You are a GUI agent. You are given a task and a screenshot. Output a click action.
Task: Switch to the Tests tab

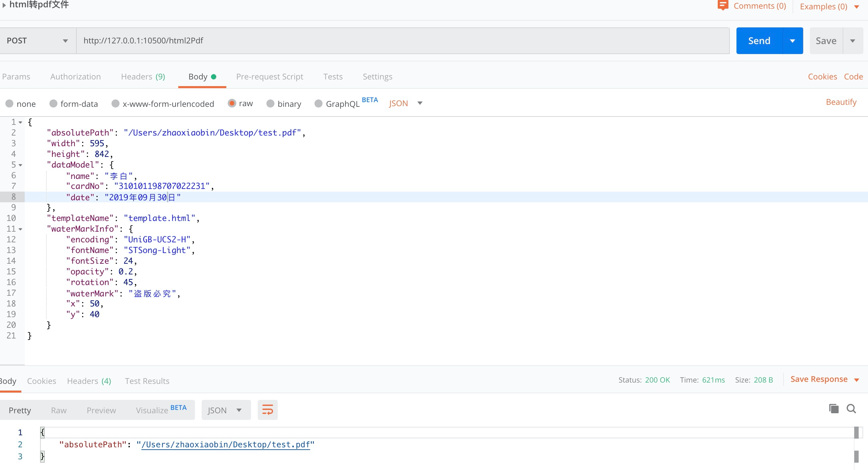(333, 76)
